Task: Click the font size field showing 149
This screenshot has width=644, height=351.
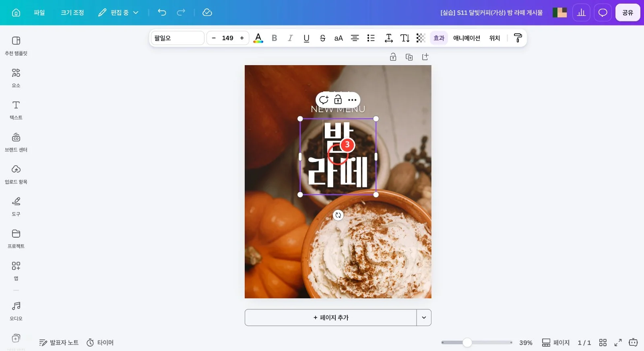Action: 228,38
